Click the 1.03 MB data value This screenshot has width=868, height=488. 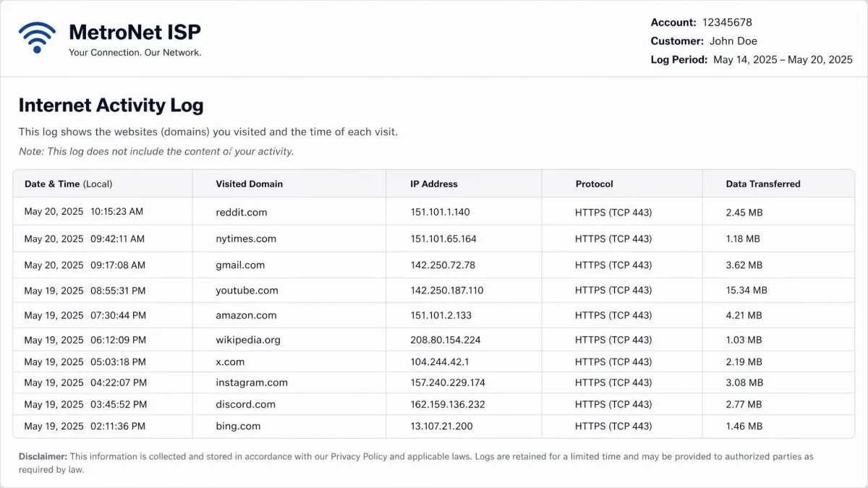pyautogui.click(x=744, y=340)
